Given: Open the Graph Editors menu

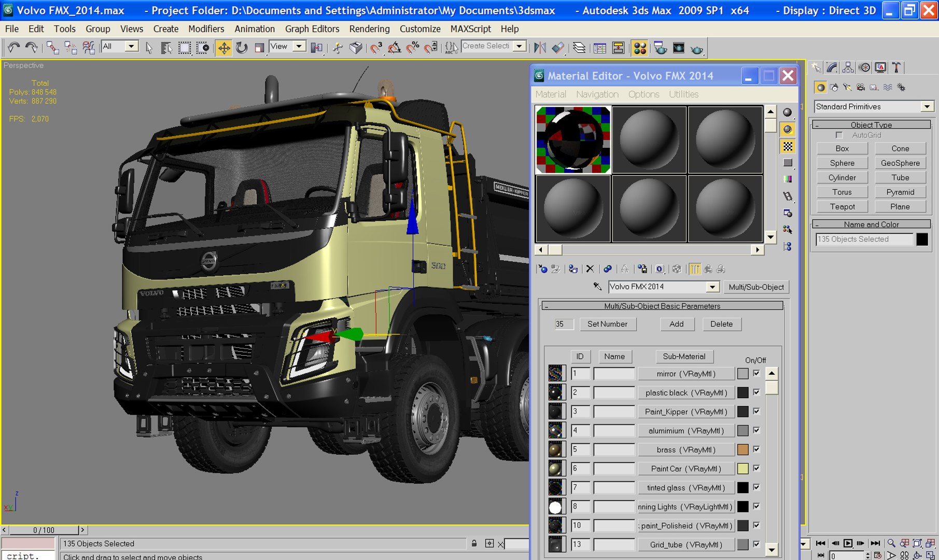Looking at the screenshot, I should [x=312, y=29].
